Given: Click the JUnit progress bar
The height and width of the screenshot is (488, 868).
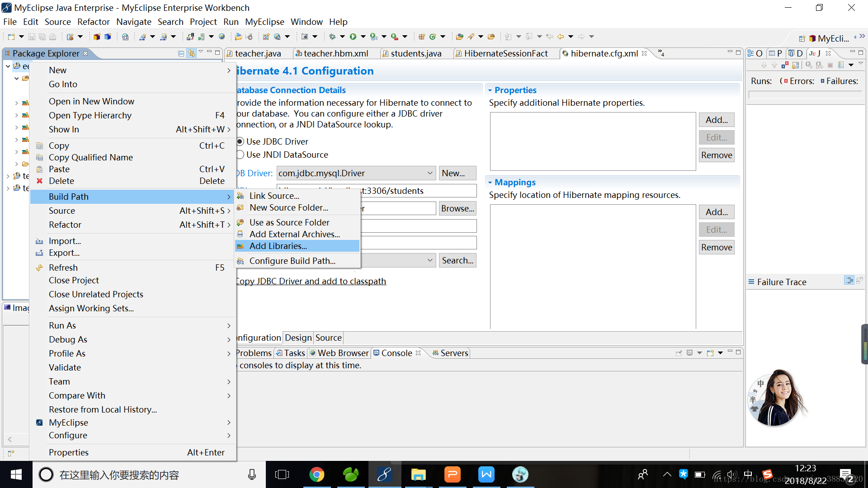Looking at the screenshot, I should (x=805, y=95).
